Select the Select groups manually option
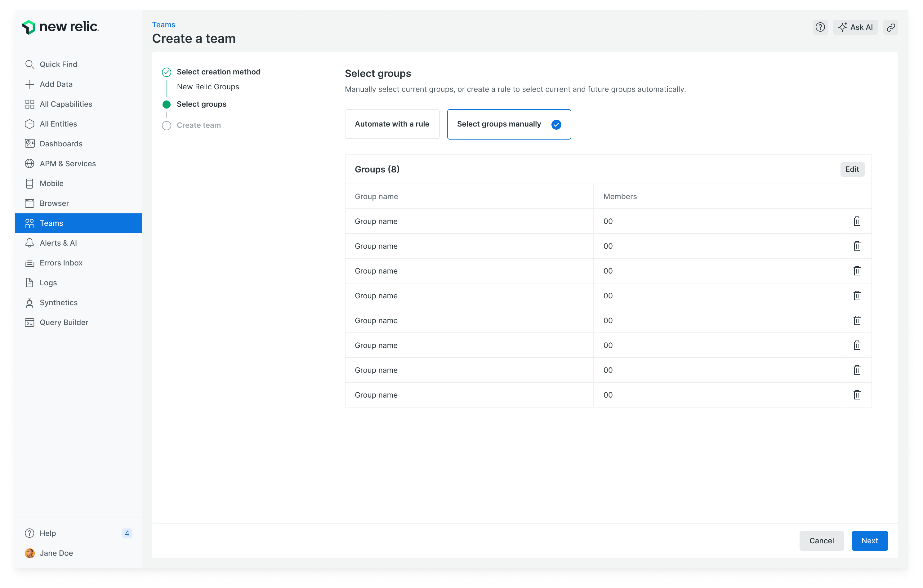This screenshot has height=588, width=923. 509,124
